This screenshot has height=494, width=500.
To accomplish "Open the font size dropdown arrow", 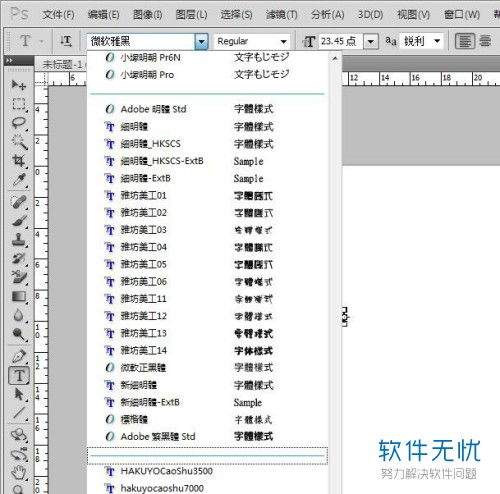I will [370, 42].
